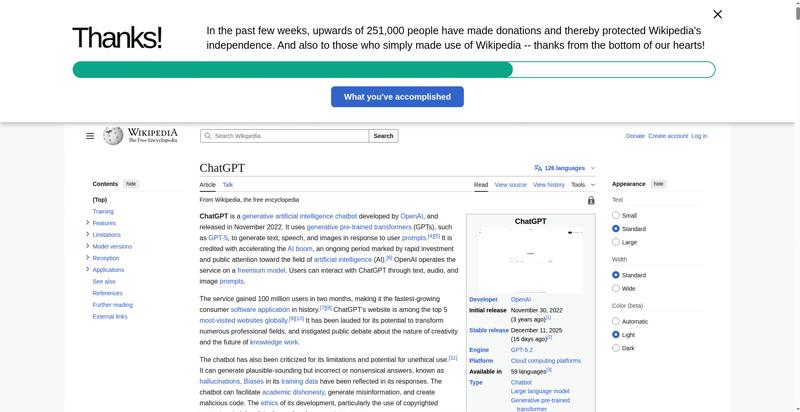Open the main menu hamburger icon
800x412 pixels.
click(90, 136)
